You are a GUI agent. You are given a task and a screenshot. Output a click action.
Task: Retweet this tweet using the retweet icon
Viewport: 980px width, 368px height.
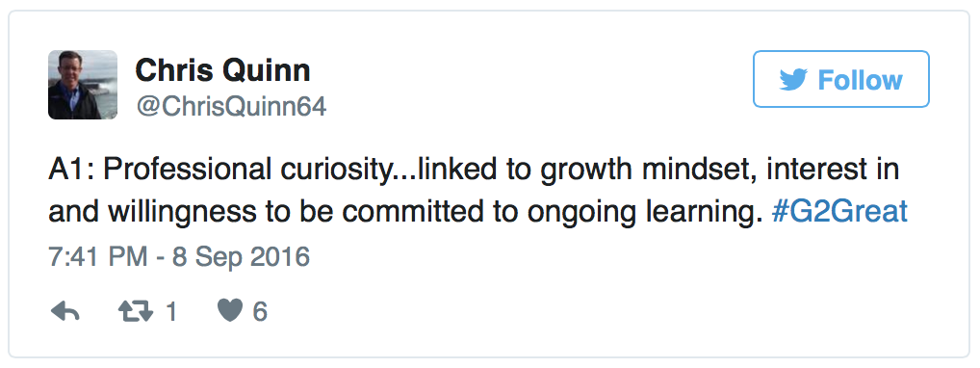point(136,311)
